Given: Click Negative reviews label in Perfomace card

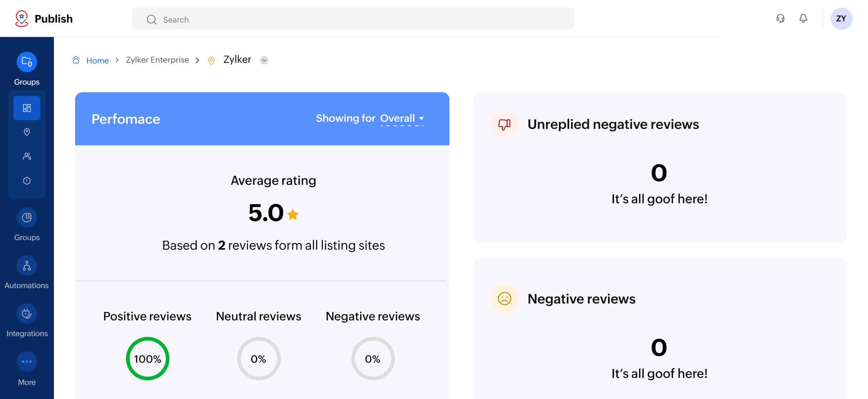Looking at the screenshot, I should pos(373,316).
